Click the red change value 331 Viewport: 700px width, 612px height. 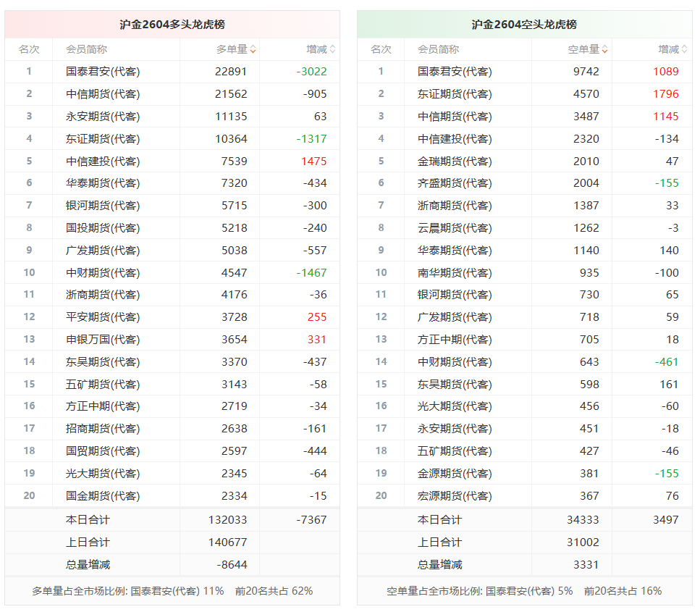pyautogui.click(x=317, y=340)
